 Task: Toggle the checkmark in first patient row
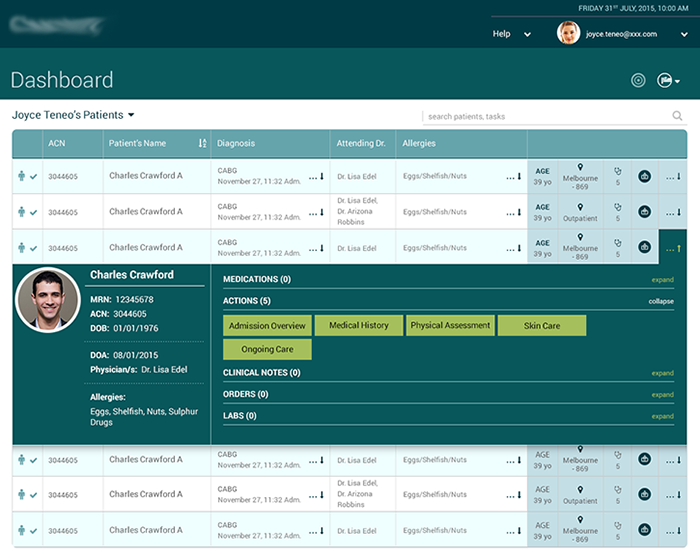34,177
